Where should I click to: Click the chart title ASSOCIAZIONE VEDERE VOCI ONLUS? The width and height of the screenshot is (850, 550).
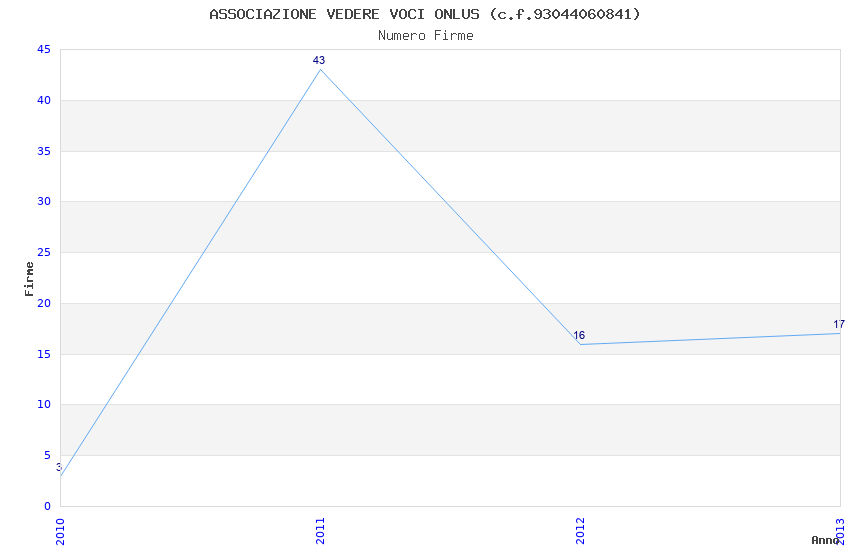click(425, 14)
